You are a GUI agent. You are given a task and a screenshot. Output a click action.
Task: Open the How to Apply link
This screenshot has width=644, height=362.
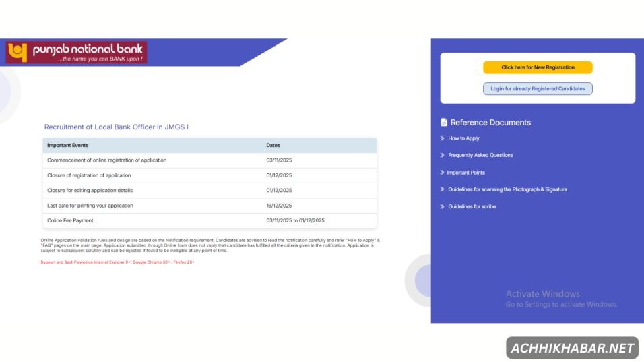tap(463, 138)
